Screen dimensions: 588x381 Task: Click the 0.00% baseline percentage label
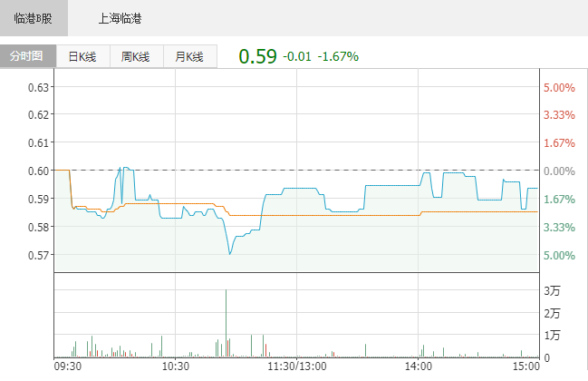(559, 171)
